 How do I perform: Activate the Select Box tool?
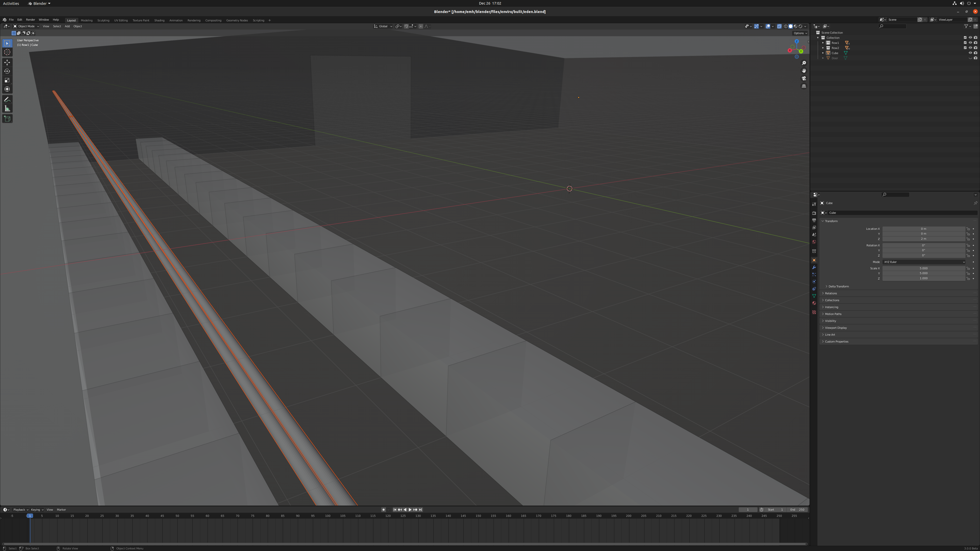[7, 43]
